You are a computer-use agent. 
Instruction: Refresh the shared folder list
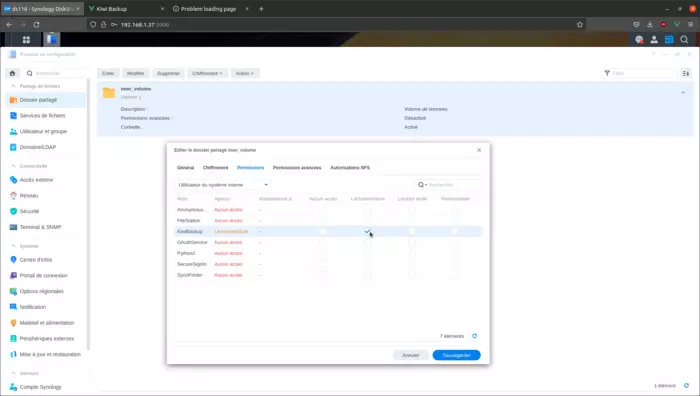click(687, 385)
